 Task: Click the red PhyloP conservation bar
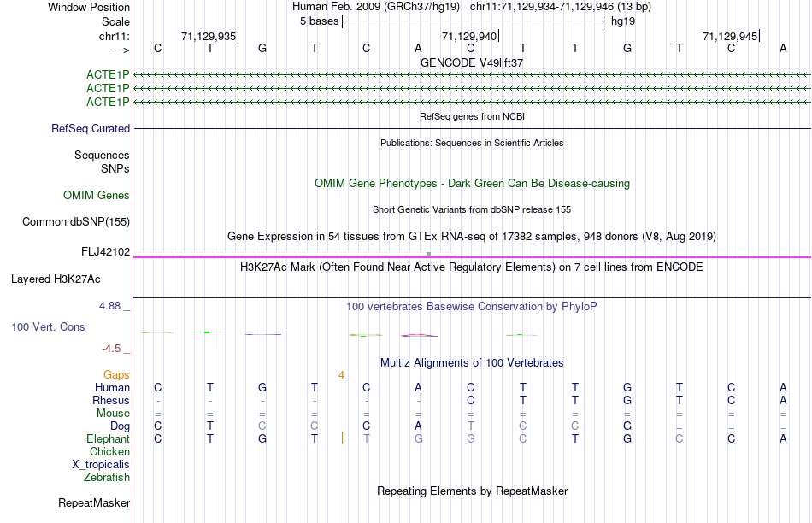pos(419,335)
